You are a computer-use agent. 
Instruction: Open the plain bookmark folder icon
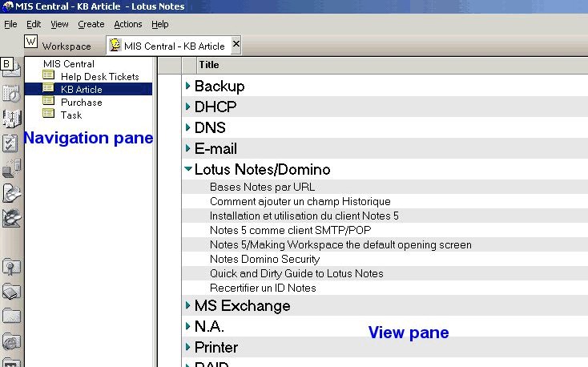pos(11,317)
